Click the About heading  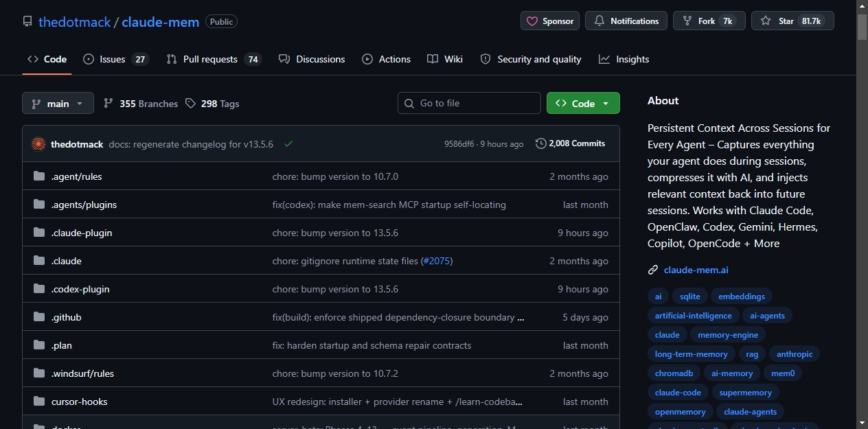[663, 100]
